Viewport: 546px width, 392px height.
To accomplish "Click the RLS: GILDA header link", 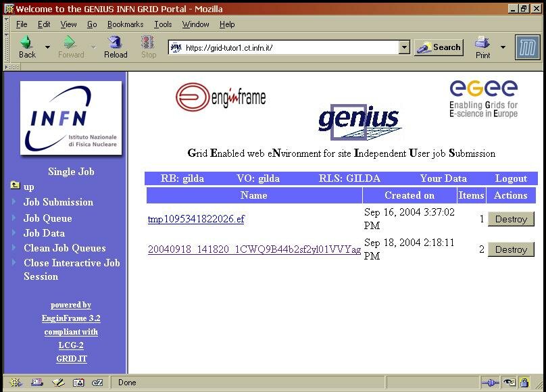I will [349, 178].
